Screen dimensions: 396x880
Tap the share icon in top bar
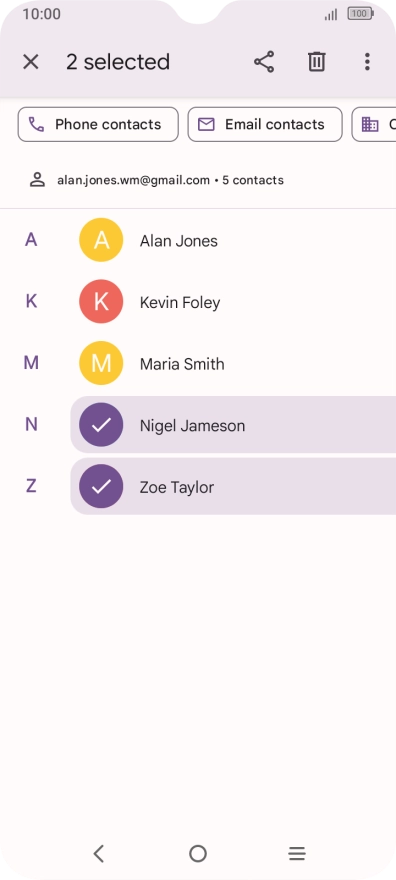click(x=264, y=62)
